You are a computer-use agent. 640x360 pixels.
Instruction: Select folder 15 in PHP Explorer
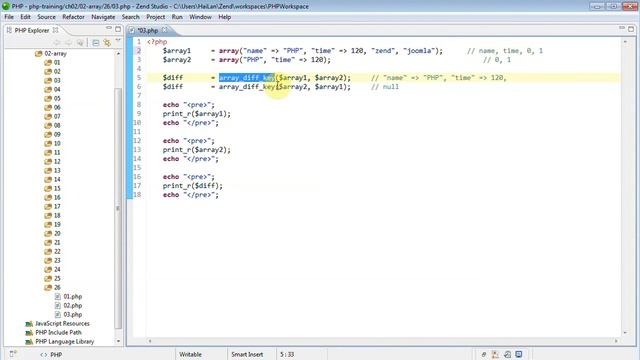coord(57,188)
